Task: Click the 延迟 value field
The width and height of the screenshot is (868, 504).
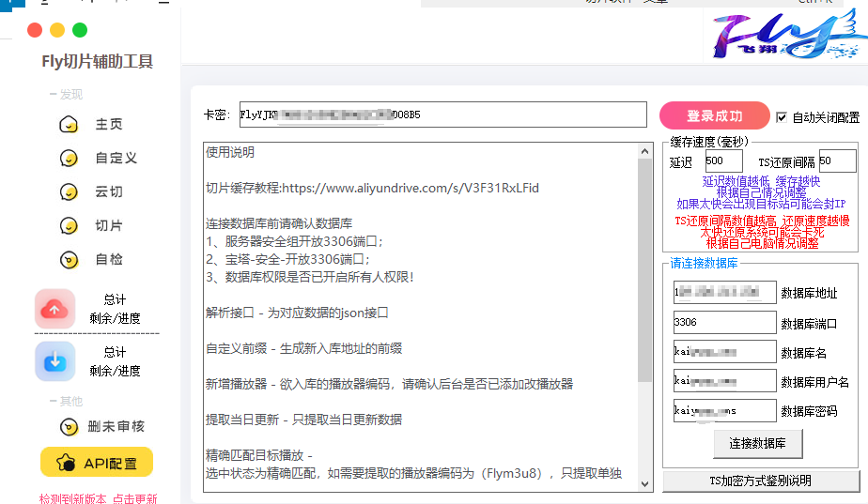Action: coord(723,161)
